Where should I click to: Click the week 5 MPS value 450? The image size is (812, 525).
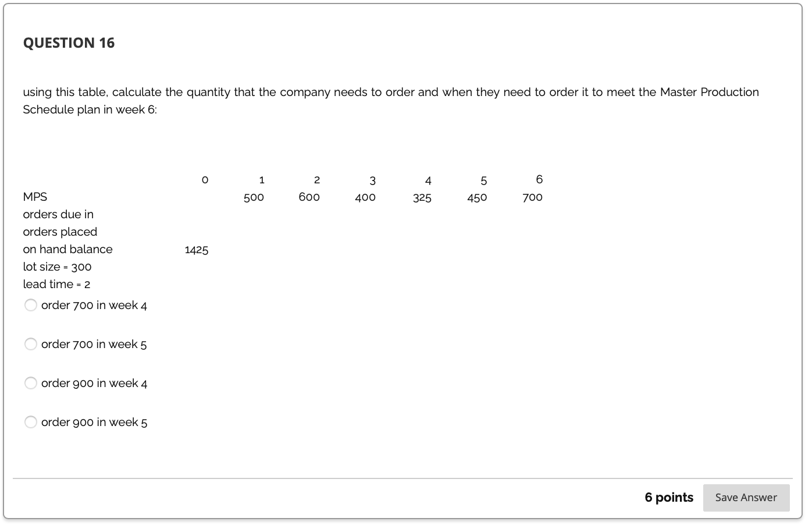pos(477,197)
